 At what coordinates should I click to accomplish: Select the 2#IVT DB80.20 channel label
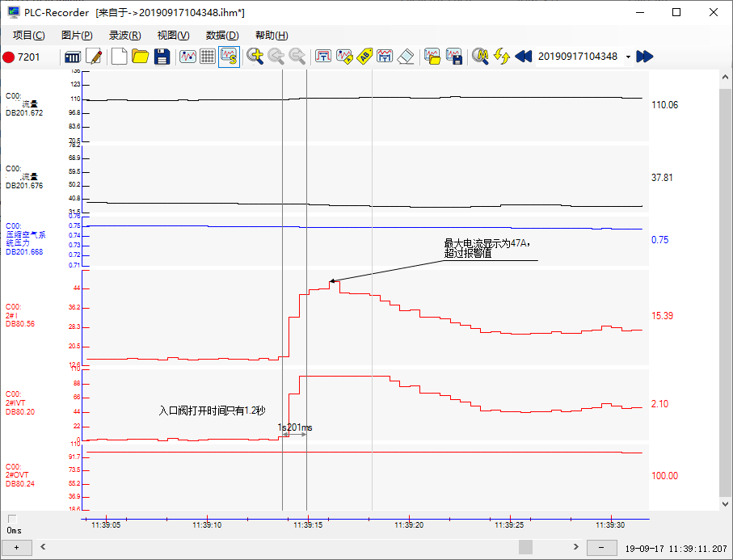click(20, 403)
